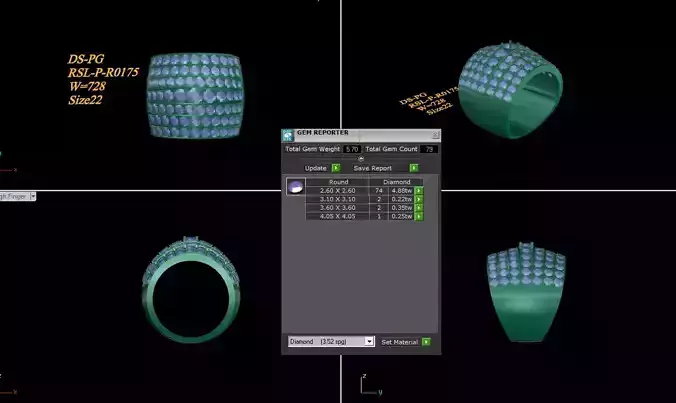676x403 pixels.
Task: Select the 2.60 X 2.60 size cell
Action: coord(338,191)
